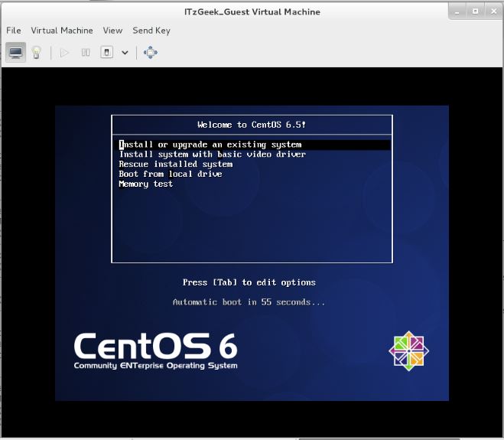504x440 pixels.
Task: Click Automatic boot countdown text
Action: (249, 302)
